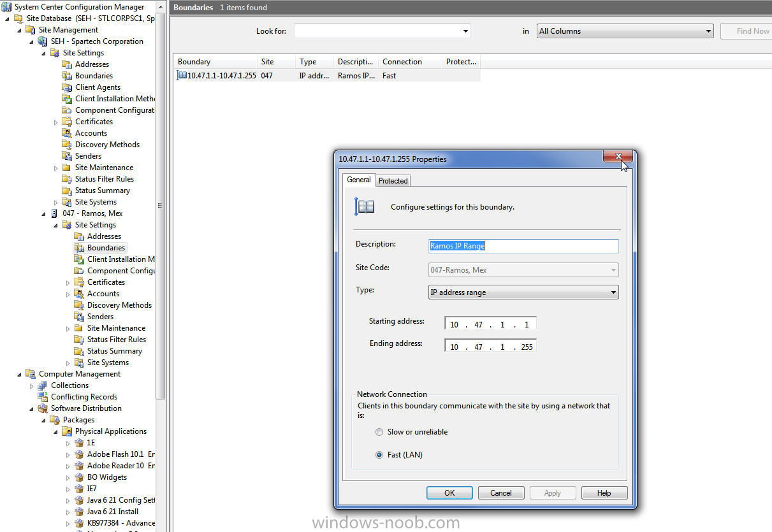
Task: Collapse the 047 - Ramos, Mex node
Action: pyautogui.click(x=43, y=213)
